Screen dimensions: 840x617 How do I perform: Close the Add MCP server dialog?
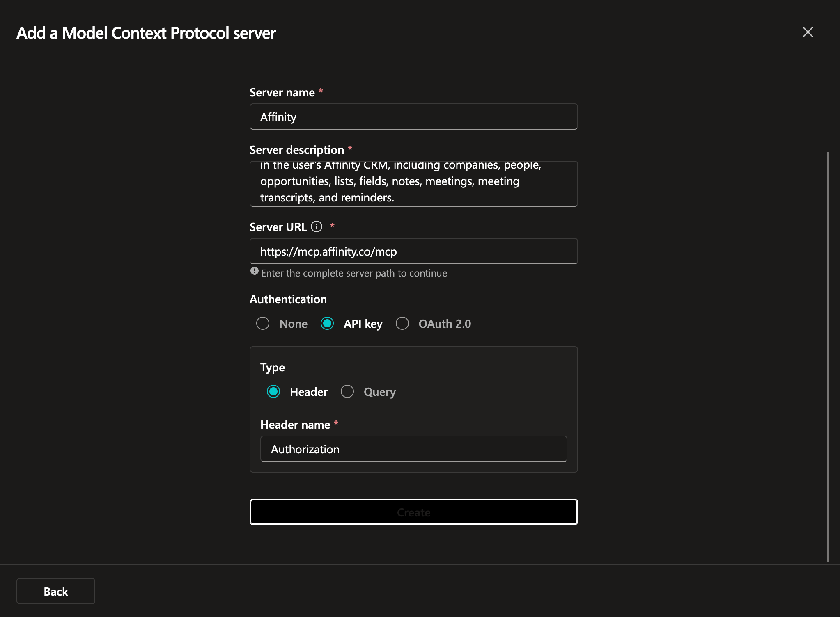808,32
